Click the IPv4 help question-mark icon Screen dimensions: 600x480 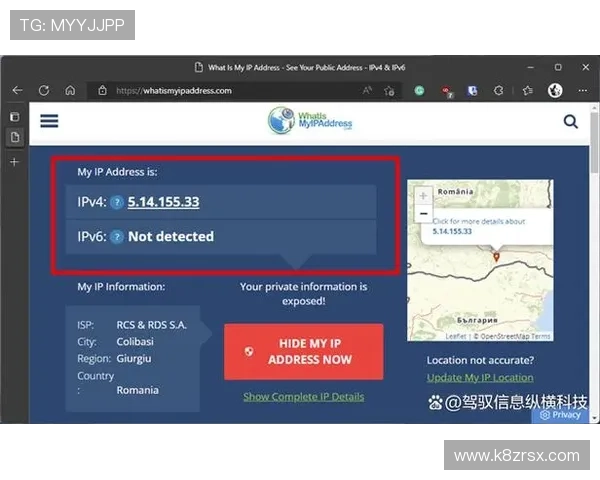click(x=117, y=202)
